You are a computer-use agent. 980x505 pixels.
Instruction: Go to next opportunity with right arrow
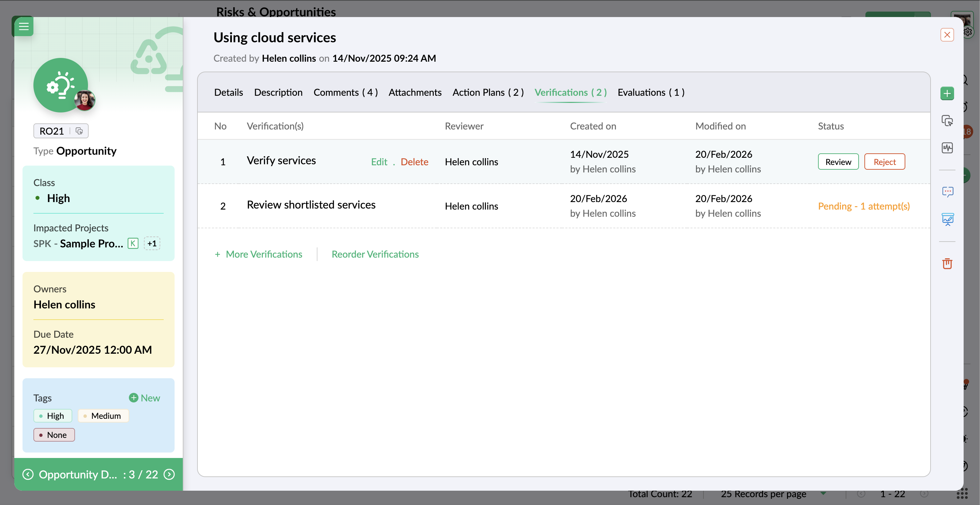pyautogui.click(x=169, y=474)
